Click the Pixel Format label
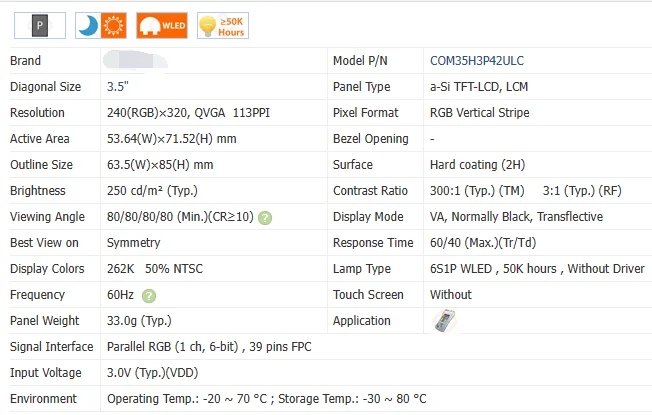652x415 pixels. [366, 113]
